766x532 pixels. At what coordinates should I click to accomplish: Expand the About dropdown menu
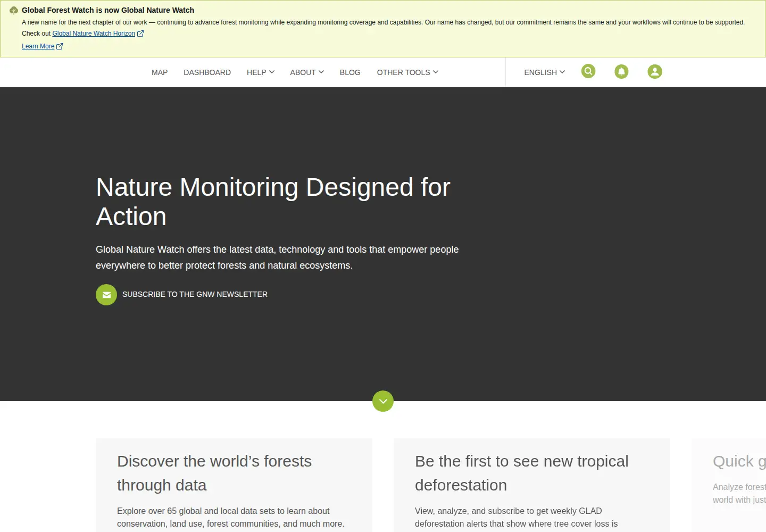click(x=307, y=72)
